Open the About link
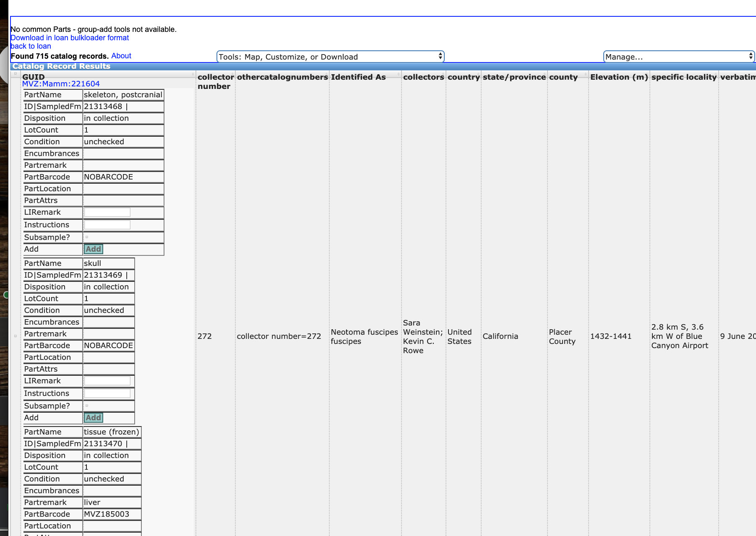This screenshot has width=756, height=536. click(x=121, y=56)
